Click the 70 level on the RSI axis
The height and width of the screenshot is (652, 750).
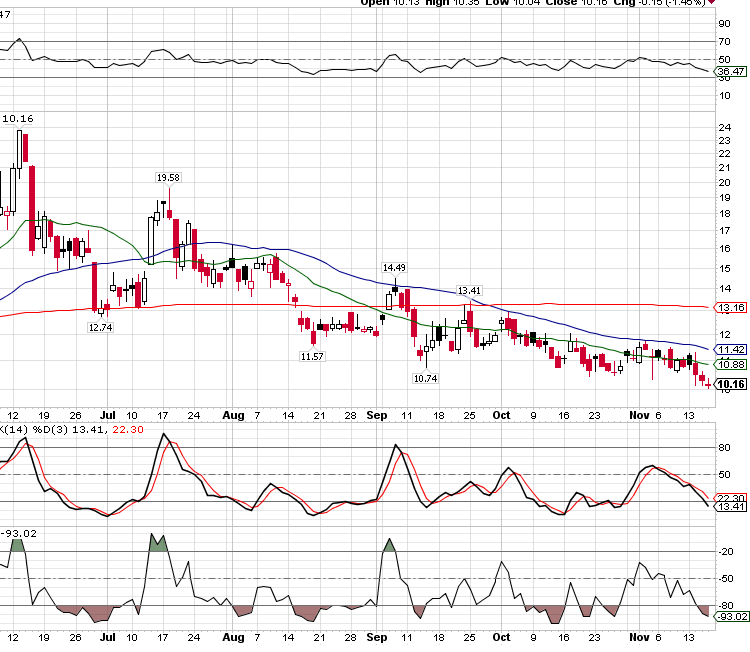coord(724,42)
